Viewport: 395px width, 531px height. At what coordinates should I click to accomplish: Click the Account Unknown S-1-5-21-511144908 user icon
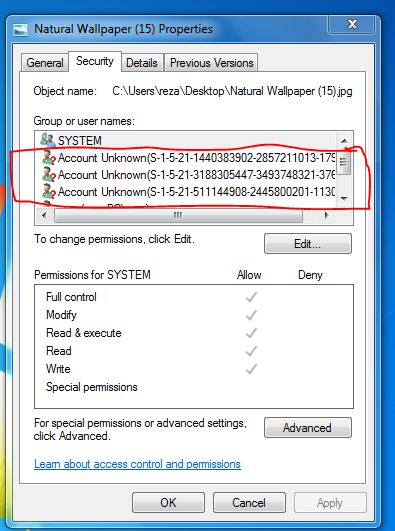(x=48, y=192)
